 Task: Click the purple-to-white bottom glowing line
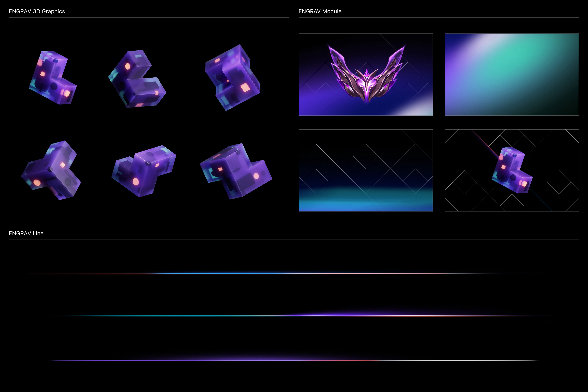click(294, 360)
